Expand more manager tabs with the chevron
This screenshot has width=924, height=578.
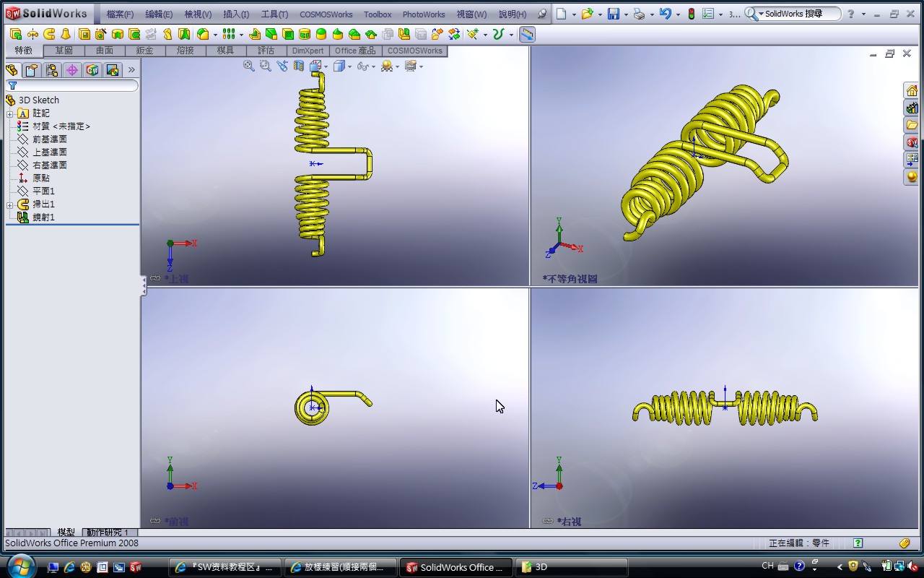point(131,70)
